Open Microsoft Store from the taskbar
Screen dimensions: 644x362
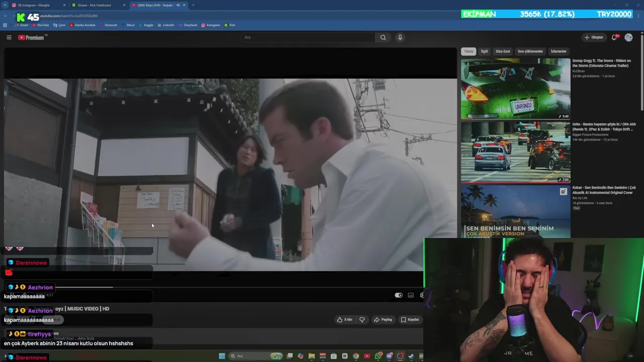click(334, 356)
